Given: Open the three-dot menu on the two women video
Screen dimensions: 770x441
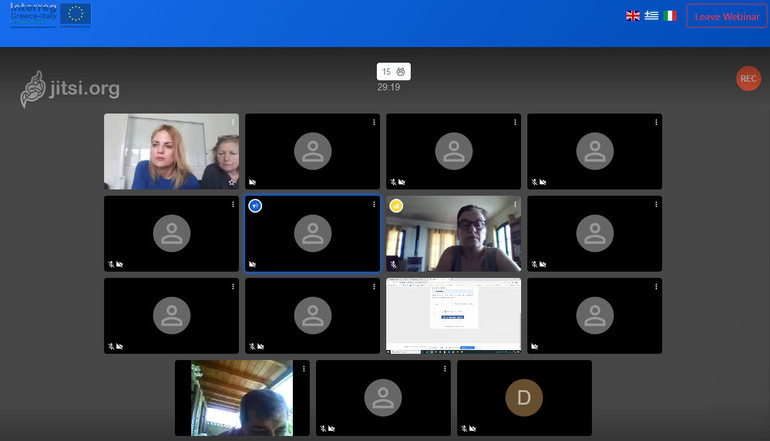Looking at the screenshot, I should pyautogui.click(x=233, y=122).
